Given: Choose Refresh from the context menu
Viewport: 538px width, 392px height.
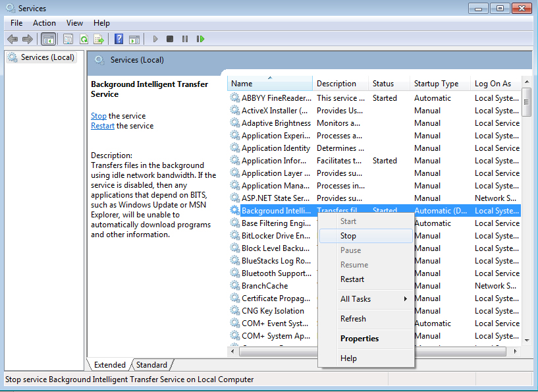Looking at the screenshot, I should tap(365, 319).
